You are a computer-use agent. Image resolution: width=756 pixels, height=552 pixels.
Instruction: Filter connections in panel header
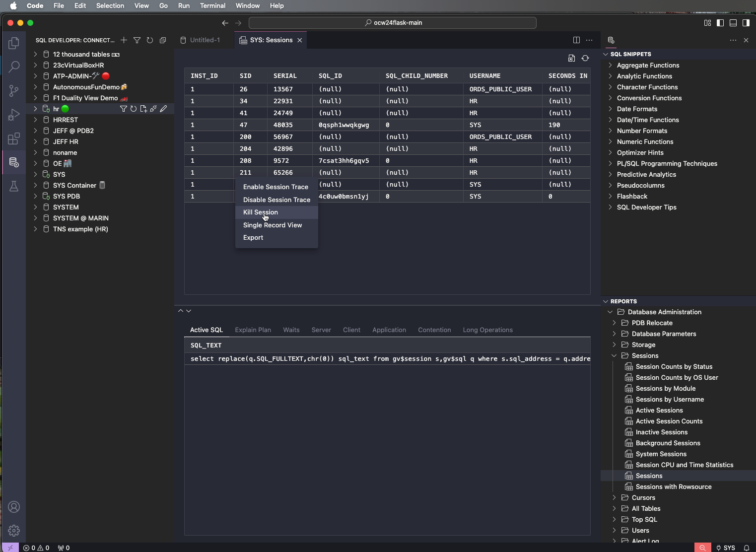tap(137, 40)
